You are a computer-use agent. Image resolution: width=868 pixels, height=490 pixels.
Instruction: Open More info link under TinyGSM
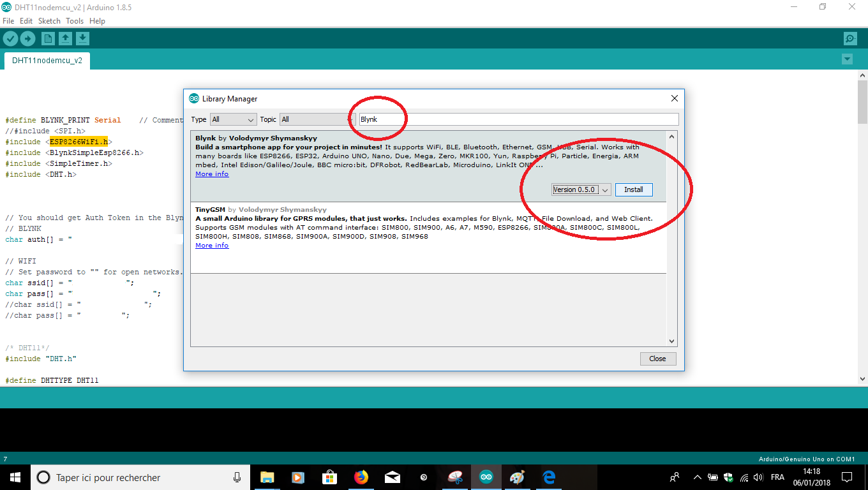[x=212, y=245]
